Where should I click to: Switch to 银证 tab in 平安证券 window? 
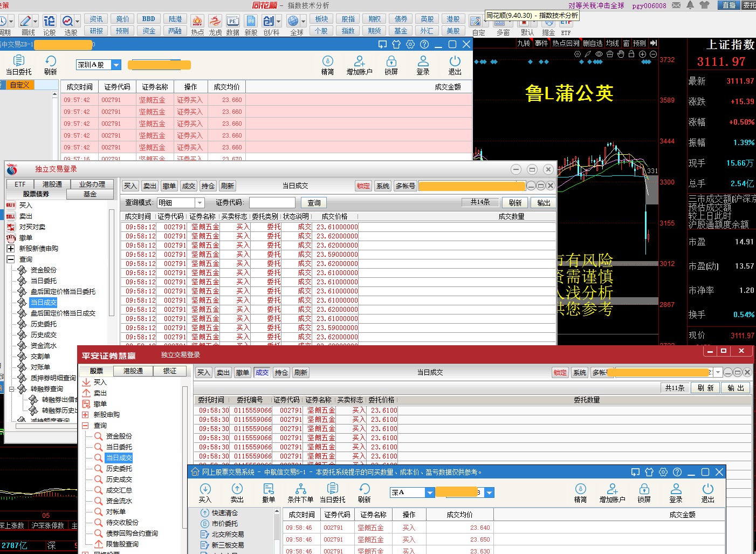coord(170,371)
